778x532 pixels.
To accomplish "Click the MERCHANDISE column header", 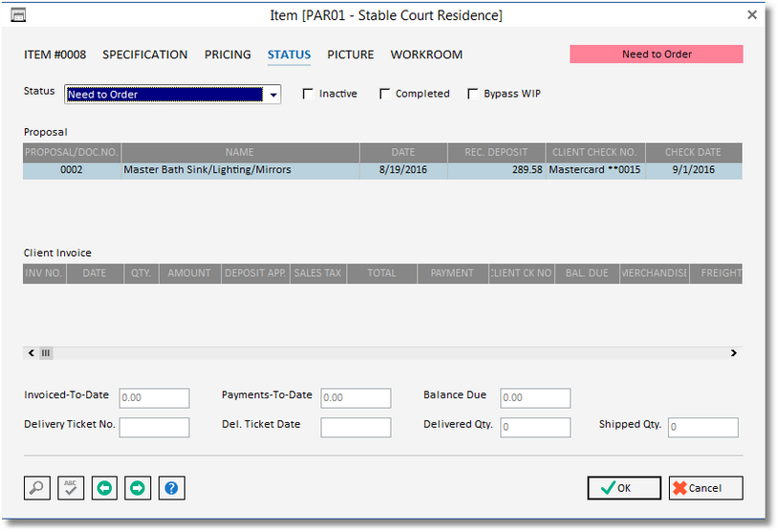I will click(x=655, y=274).
